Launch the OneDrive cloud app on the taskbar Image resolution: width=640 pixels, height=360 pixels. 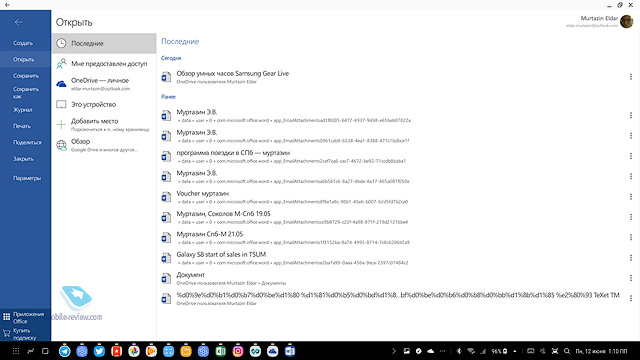tap(273, 351)
